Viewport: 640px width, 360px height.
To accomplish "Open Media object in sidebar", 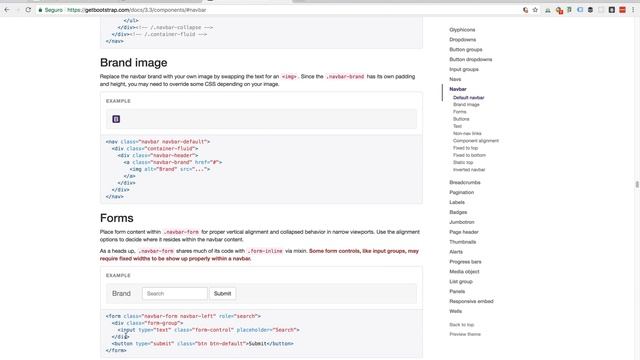I will [464, 272].
